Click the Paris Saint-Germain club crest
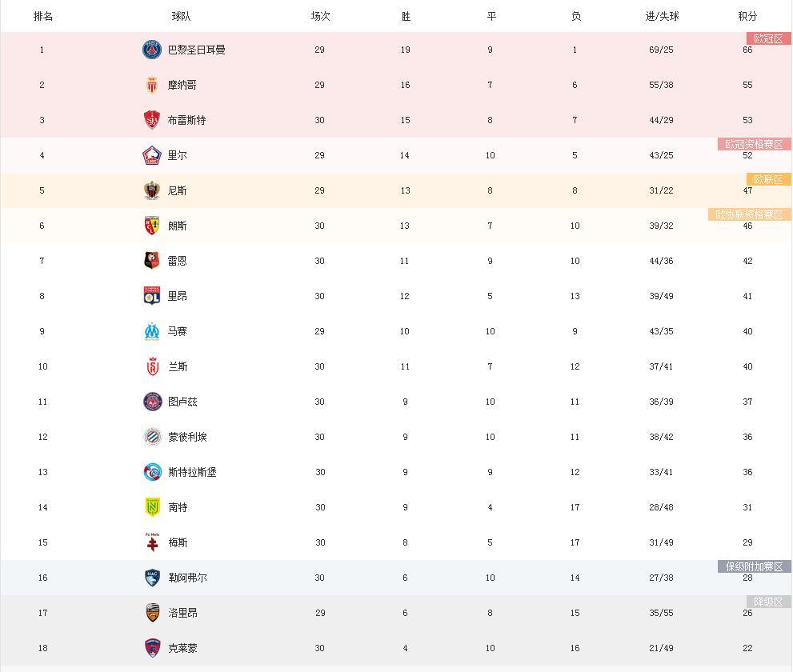The height and width of the screenshot is (672, 793). click(x=152, y=50)
